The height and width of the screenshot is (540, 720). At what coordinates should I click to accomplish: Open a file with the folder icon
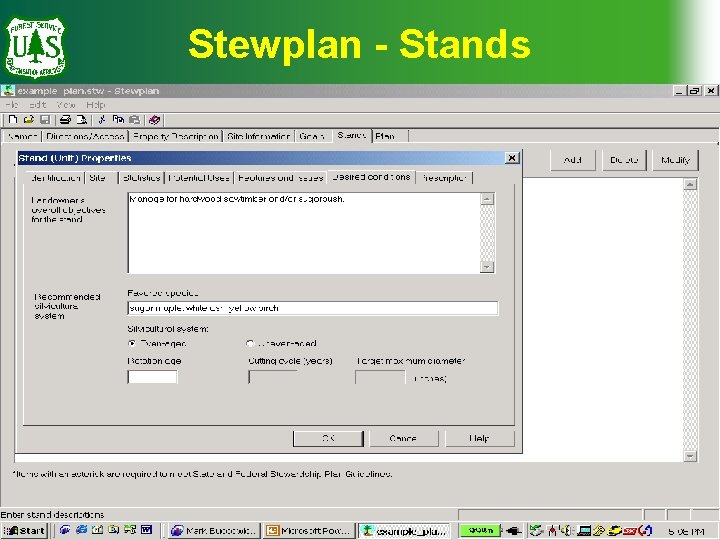click(x=29, y=120)
